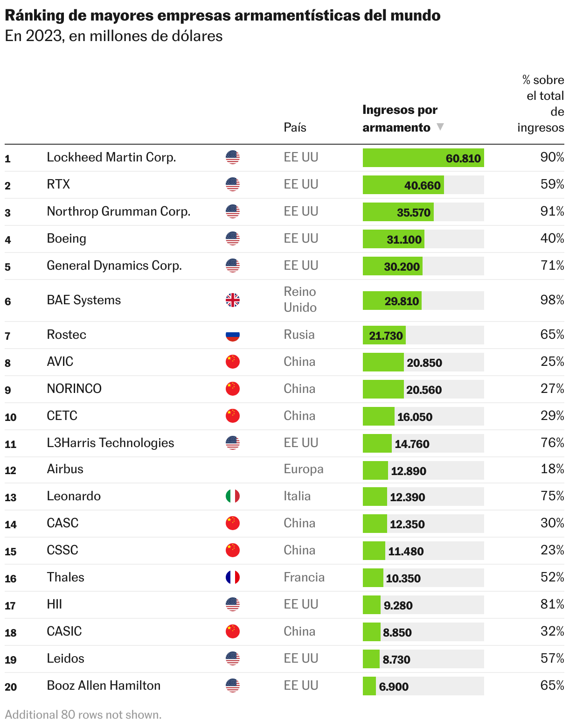Click the L3Harris Technologies row name
The width and height of the screenshot is (569, 728).
110,443
